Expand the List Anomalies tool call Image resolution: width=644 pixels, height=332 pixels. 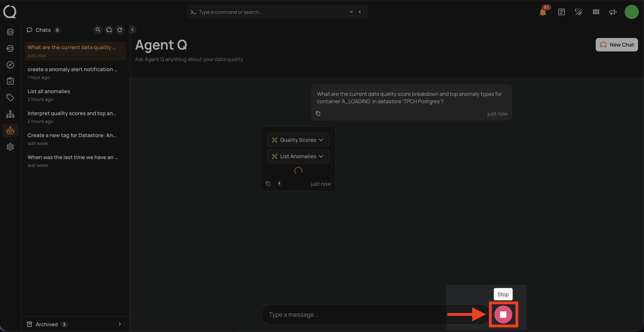click(298, 156)
